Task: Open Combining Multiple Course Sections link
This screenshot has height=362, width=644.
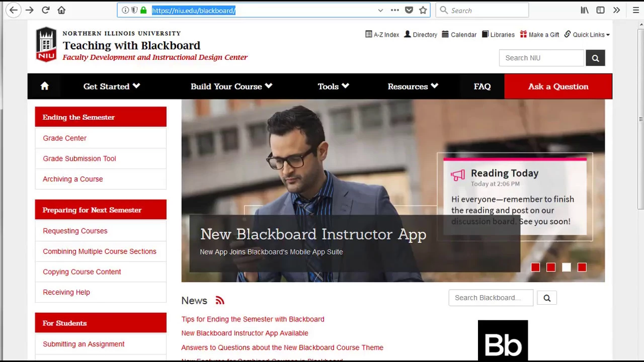Action: 100,251
